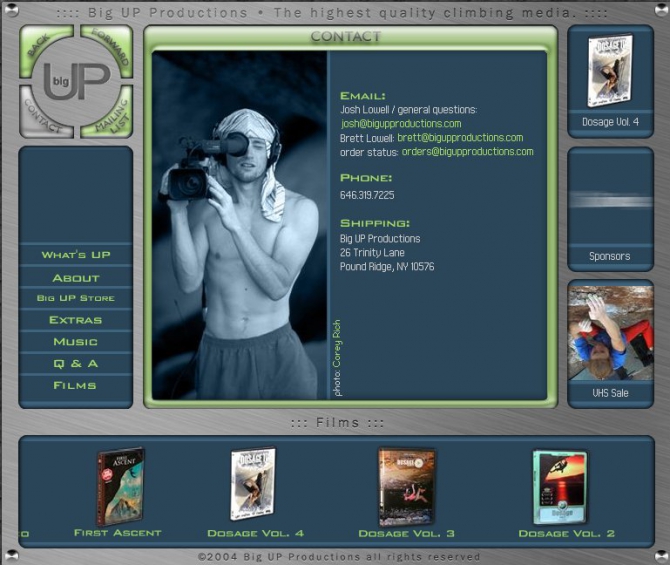The image size is (670, 565).
Task: Open the First Ascent film title
Action: pyautogui.click(x=118, y=533)
